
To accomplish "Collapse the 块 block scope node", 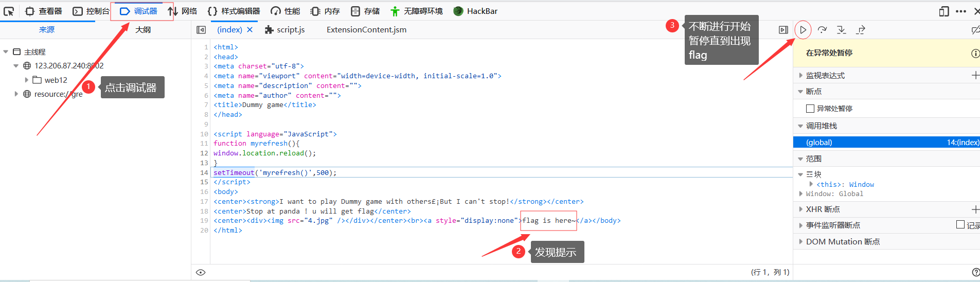I will point(800,174).
